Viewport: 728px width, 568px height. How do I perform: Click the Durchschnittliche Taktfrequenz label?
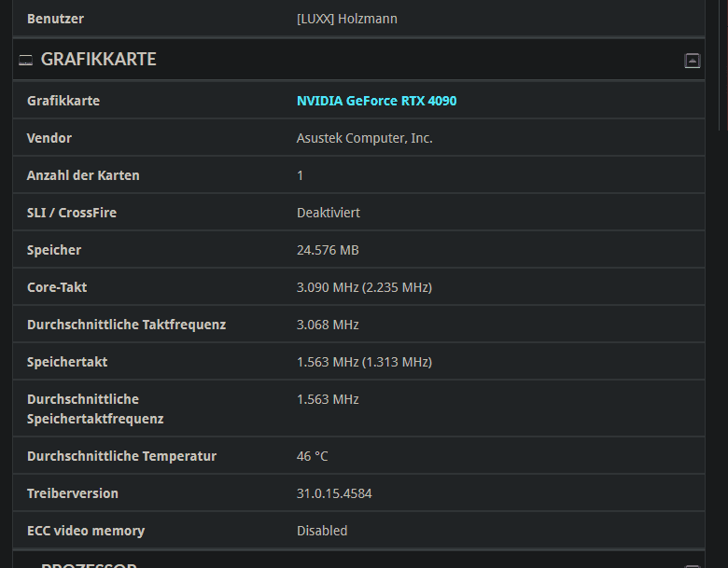126,325
